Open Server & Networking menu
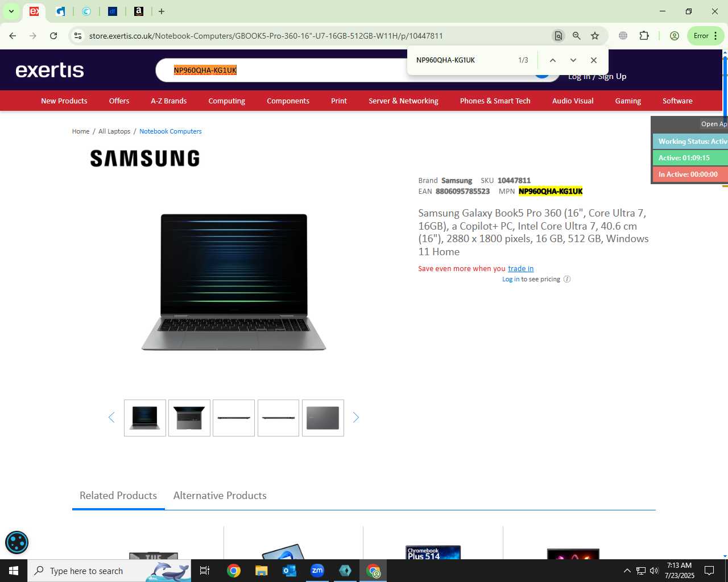This screenshot has width=728, height=582. [403, 101]
